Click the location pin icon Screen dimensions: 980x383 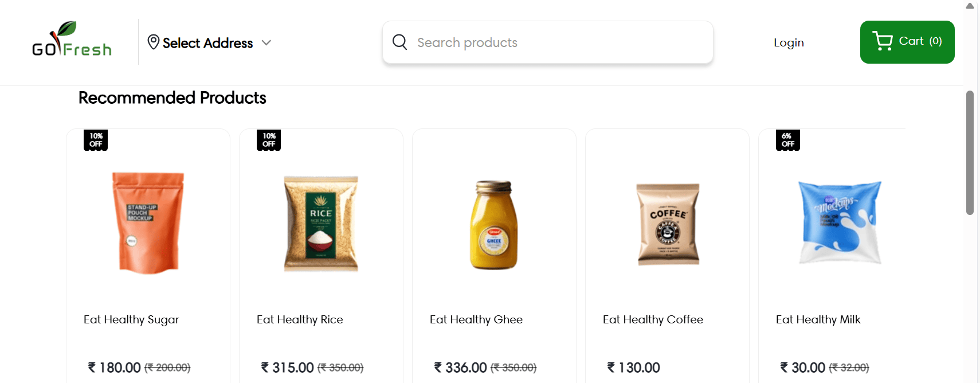[x=152, y=42]
